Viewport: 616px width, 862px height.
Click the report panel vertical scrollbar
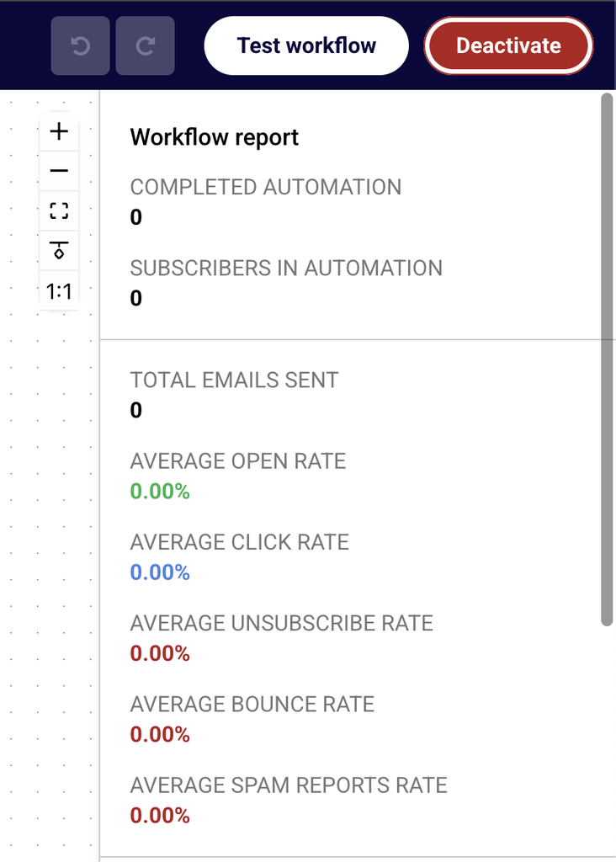607,359
